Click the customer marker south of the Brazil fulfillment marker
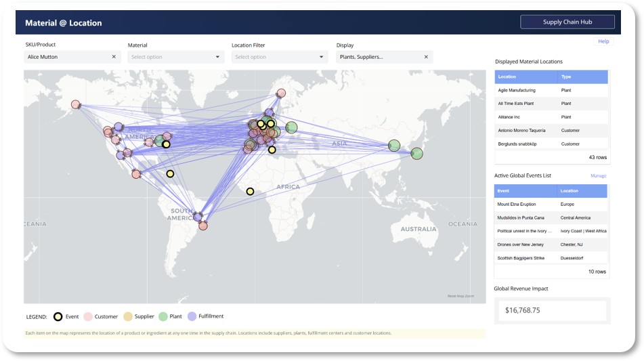 [203, 226]
